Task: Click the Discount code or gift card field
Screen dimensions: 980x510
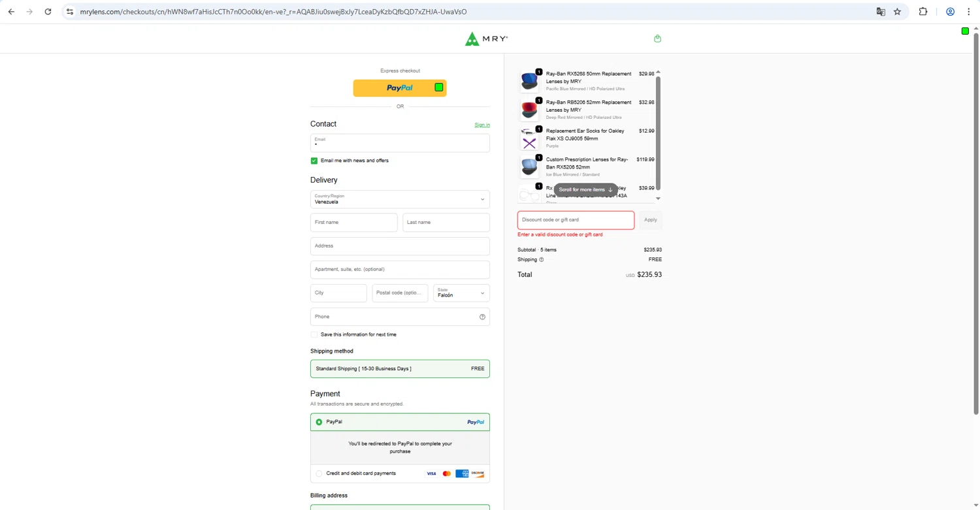Action: [x=576, y=220]
